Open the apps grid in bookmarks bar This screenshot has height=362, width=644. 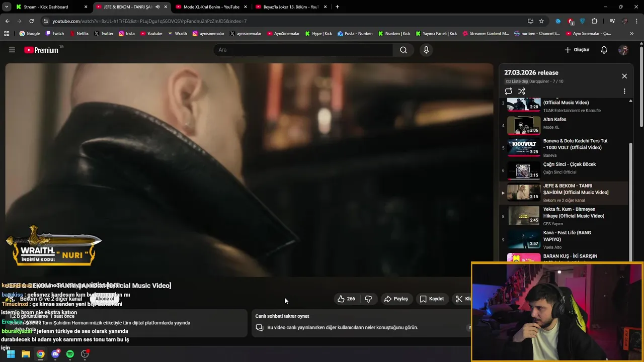[7, 34]
